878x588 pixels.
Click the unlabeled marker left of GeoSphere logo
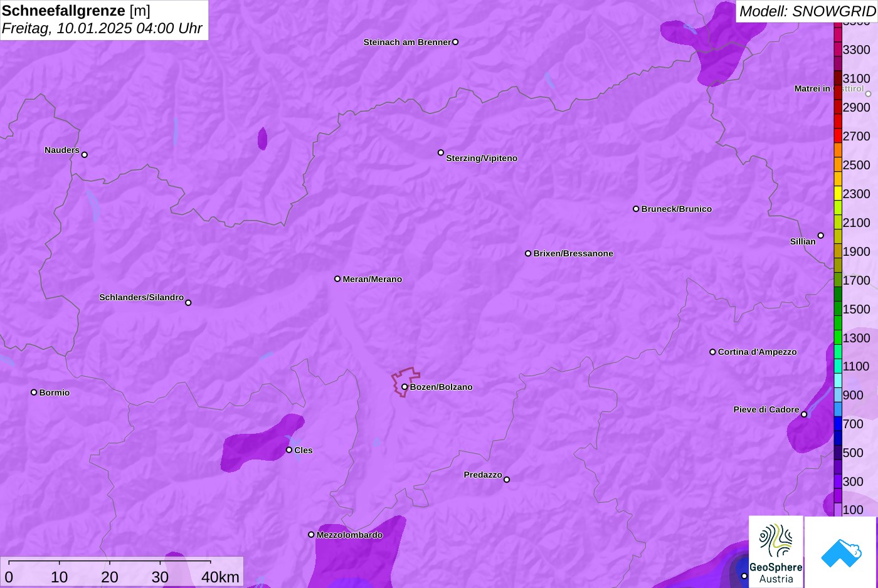(x=744, y=576)
